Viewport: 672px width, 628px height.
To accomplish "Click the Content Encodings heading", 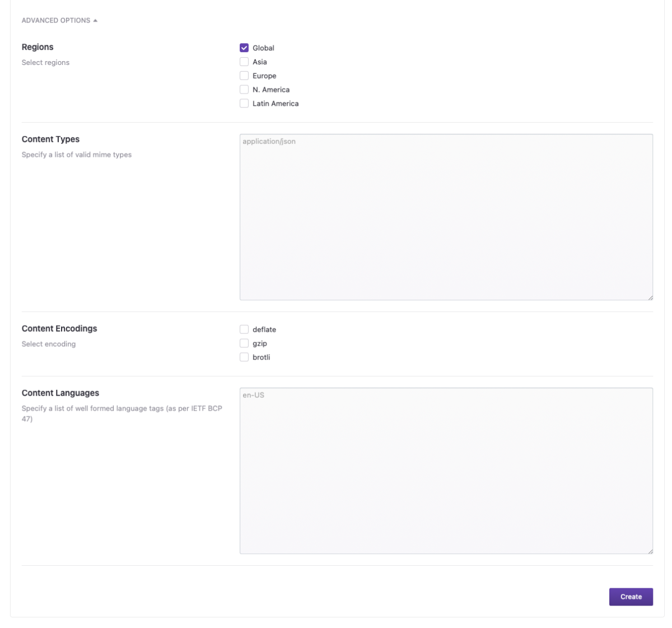I will point(59,328).
